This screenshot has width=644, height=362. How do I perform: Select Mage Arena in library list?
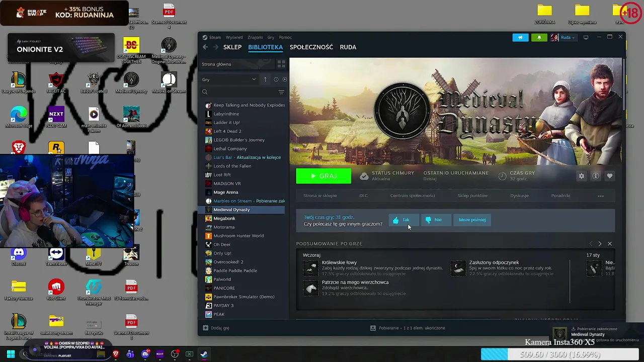click(x=245, y=192)
